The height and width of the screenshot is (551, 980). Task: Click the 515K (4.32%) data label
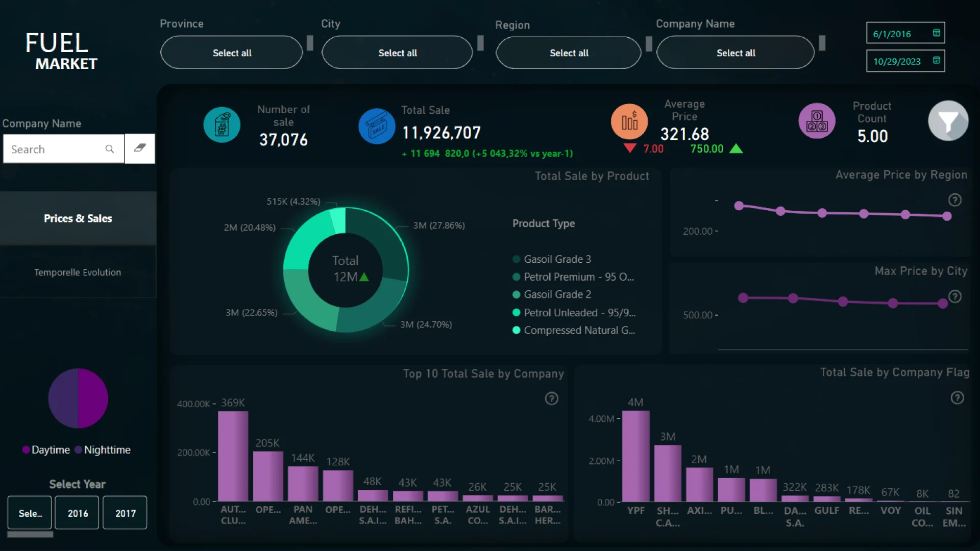point(293,202)
